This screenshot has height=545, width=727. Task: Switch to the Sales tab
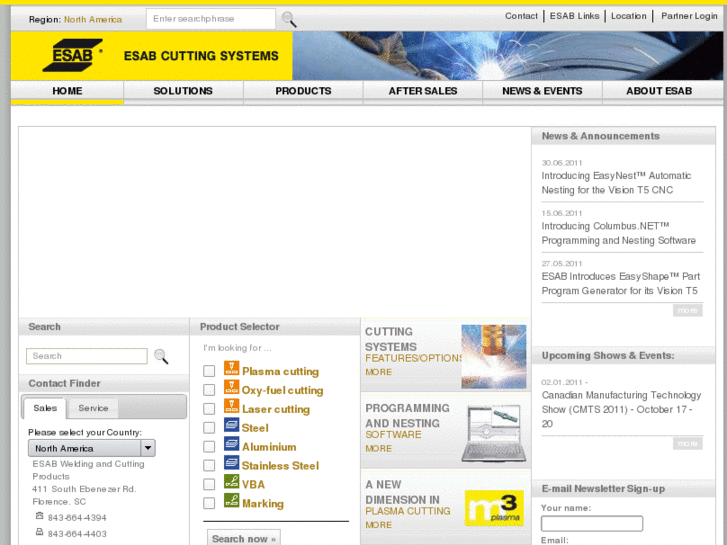tap(45, 408)
